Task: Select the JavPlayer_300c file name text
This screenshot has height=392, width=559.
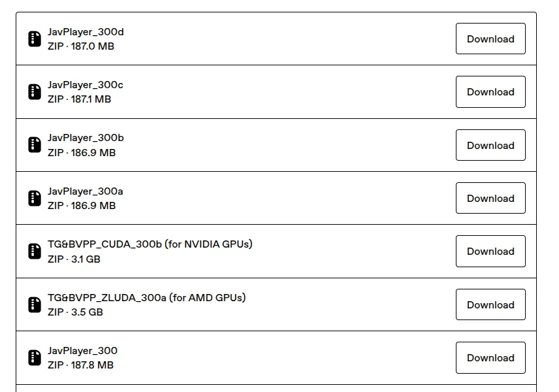Action: tap(86, 85)
